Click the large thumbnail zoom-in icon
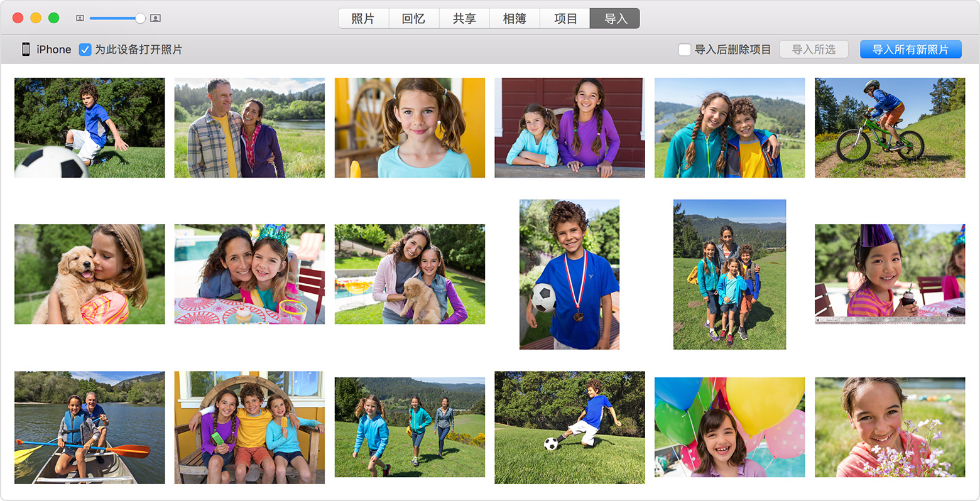This screenshot has height=501, width=980. tap(156, 18)
